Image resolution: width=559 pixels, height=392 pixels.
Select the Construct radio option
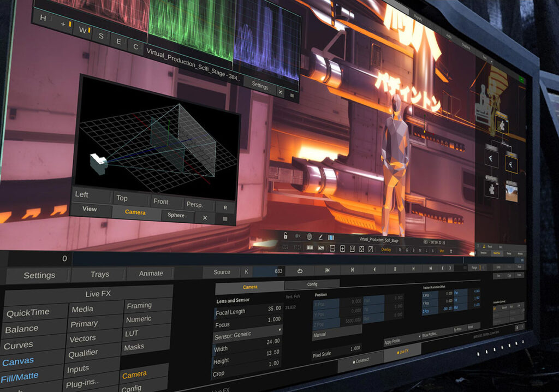pos(361,360)
